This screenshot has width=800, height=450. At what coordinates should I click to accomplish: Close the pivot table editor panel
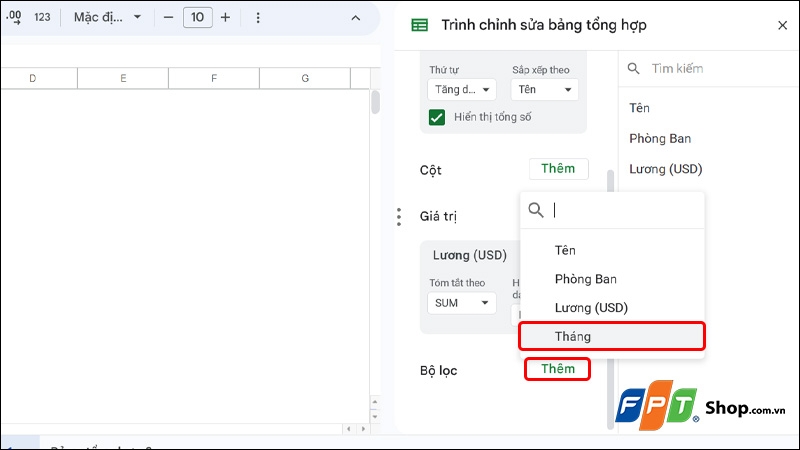782,25
